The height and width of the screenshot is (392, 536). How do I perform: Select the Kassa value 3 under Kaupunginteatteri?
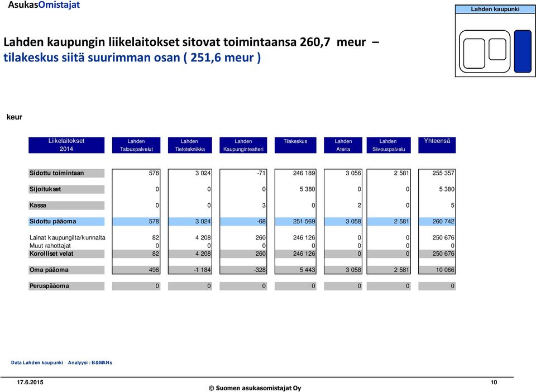[264, 205]
